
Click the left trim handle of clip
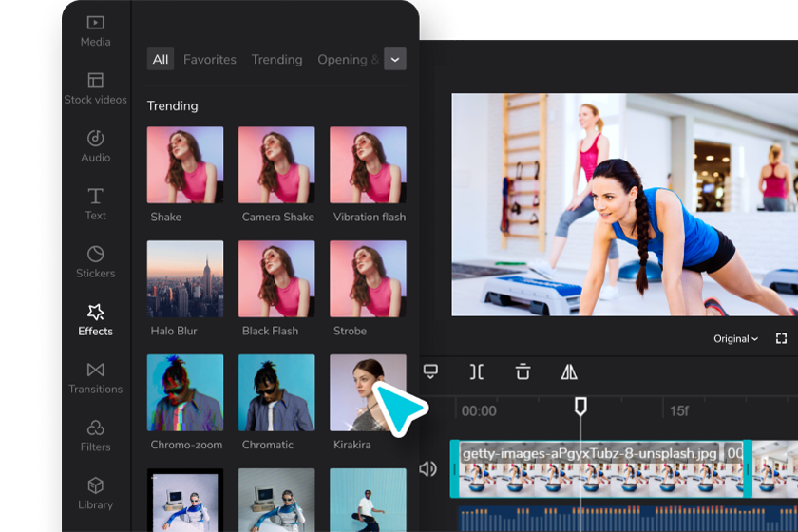pyautogui.click(x=454, y=469)
